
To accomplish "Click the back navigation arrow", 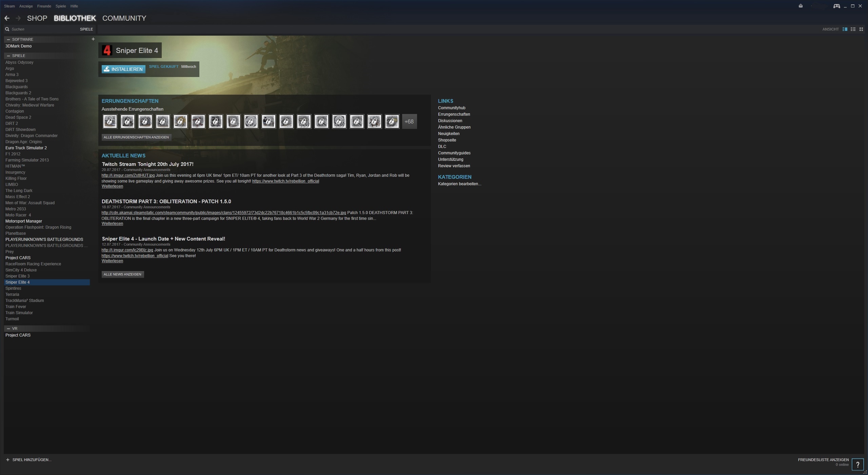I will pyautogui.click(x=7, y=18).
